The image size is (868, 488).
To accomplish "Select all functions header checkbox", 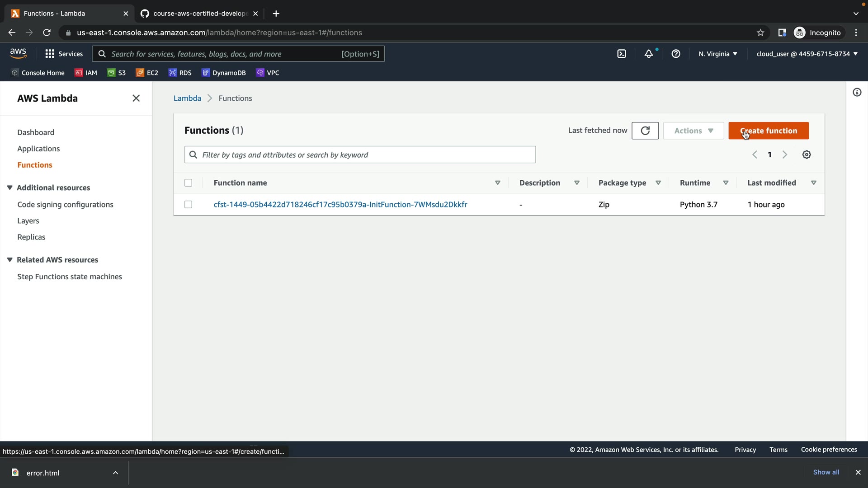I will pos(188,183).
